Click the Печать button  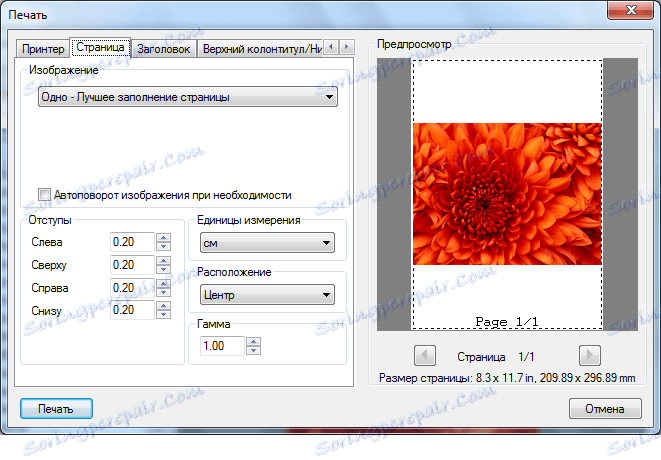(56, 409)
